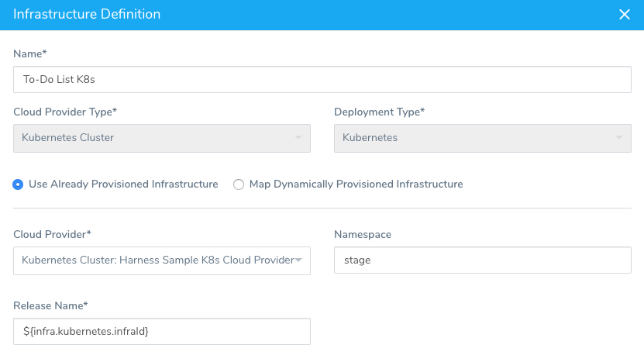Click the arrow icon in Kubernetes Cluster dropdown
This screenshot has width=644, height=362.
(298, 138)
